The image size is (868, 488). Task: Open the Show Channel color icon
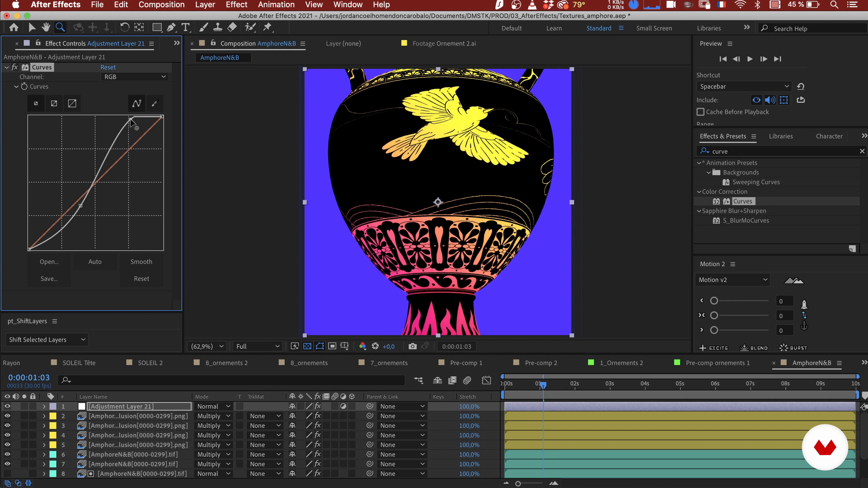(363, 346)
